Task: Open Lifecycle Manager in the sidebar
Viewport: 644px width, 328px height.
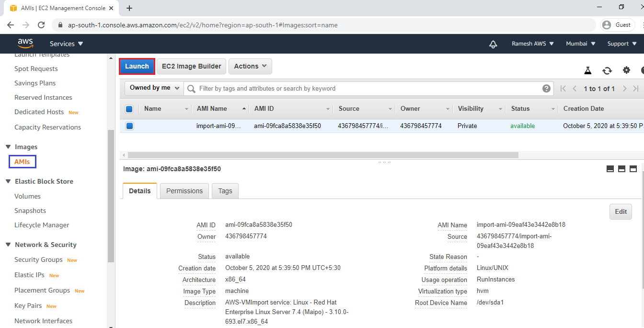Action: click(x=42, y=225)
